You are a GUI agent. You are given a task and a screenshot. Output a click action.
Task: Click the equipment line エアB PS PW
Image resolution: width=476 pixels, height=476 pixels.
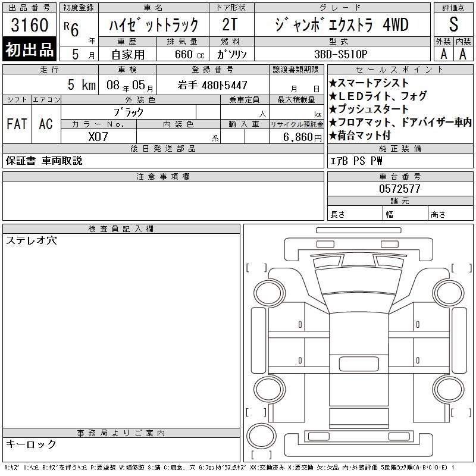pos(356,161)
